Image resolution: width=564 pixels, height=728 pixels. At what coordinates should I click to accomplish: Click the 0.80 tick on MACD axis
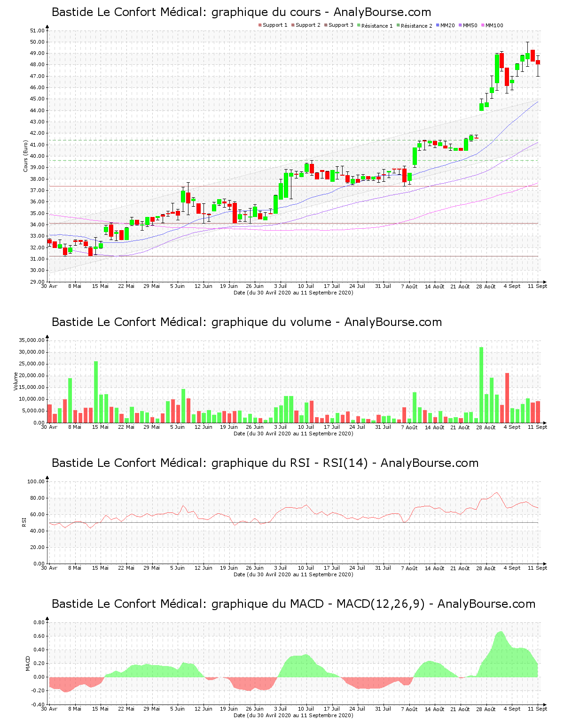(x=39, y=622)
